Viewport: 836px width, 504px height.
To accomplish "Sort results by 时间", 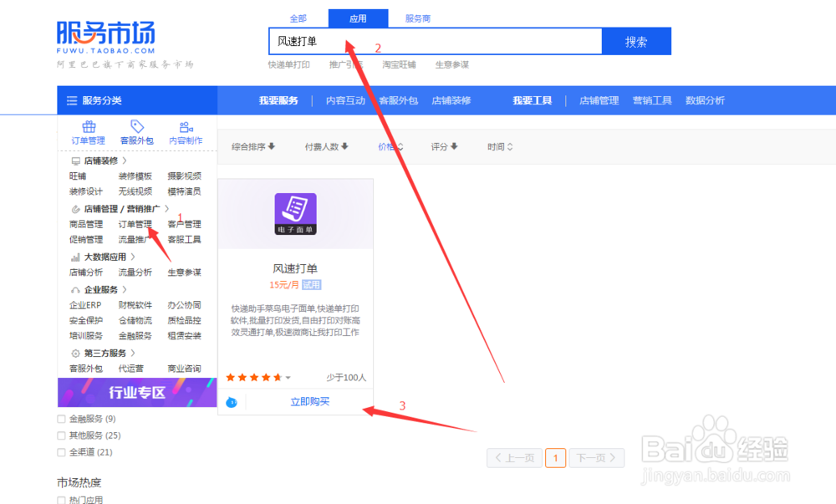I will pos(500,146).
